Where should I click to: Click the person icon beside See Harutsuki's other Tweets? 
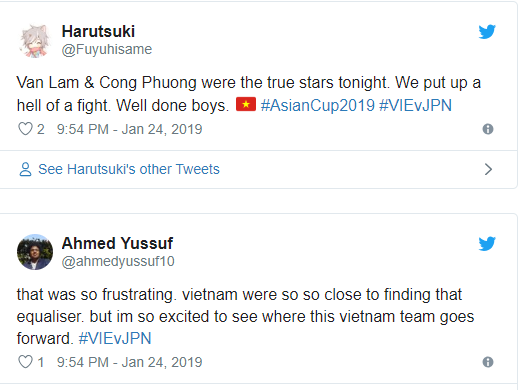coord(25,169)
